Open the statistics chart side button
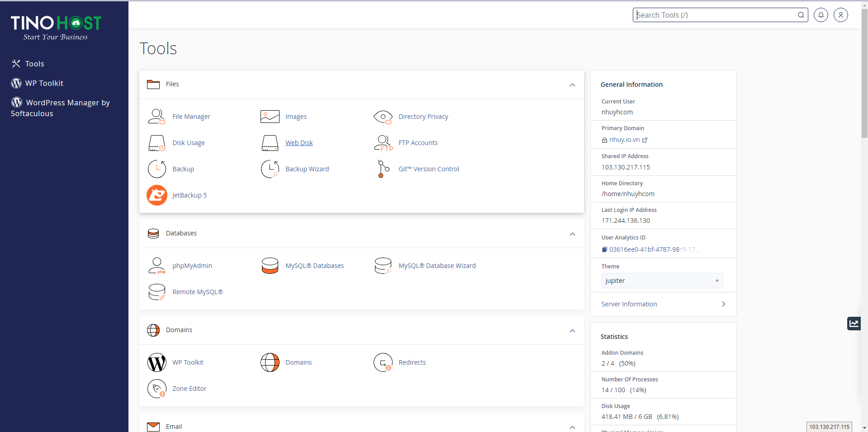Screen dimensions: 868x432 pyautogui.click(x=854, y=324)
